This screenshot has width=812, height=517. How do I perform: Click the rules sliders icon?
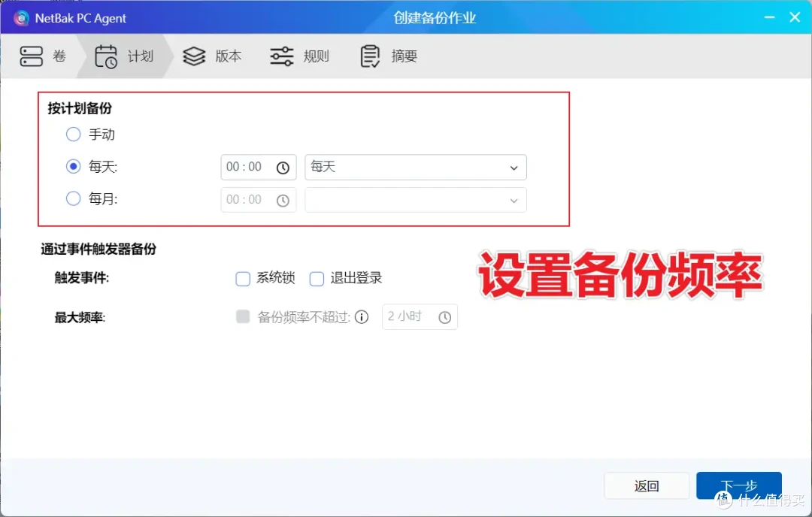pos(282,56)
